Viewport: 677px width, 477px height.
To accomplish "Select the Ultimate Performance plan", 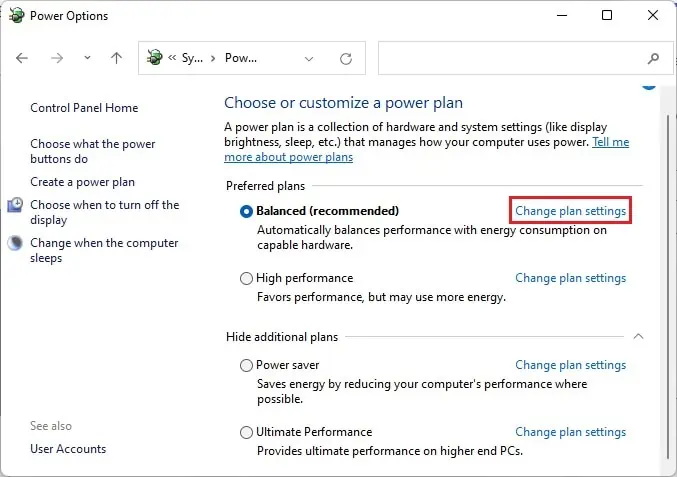I will (x=247, y=433).
